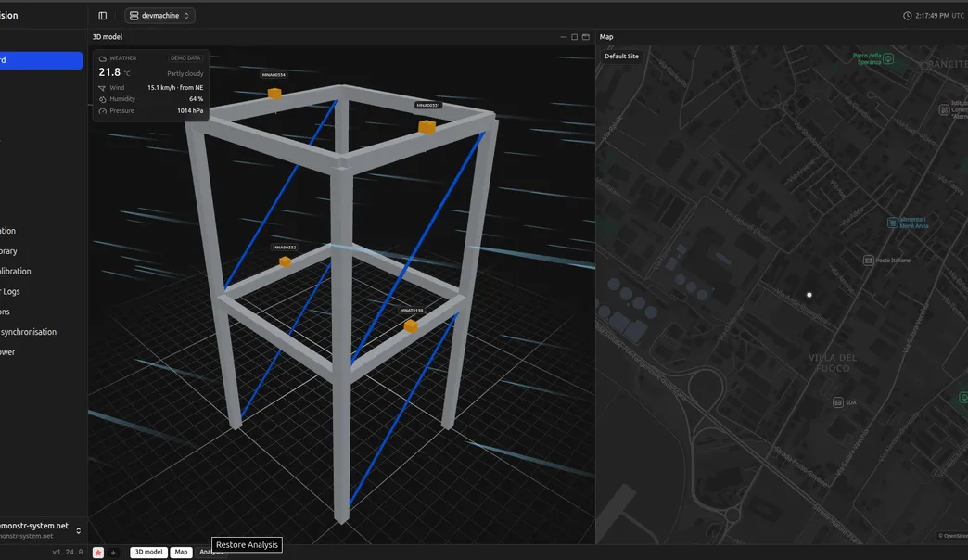The height and width of the screenshot is (560, 968).
Task: Click the pressure gauge icon
Action: tap(103, 111)
